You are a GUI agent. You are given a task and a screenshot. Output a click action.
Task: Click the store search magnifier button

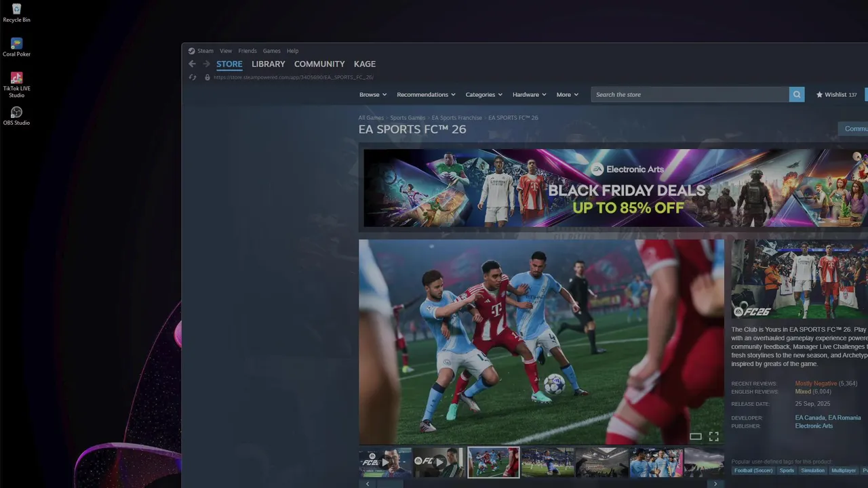(797, 95)
